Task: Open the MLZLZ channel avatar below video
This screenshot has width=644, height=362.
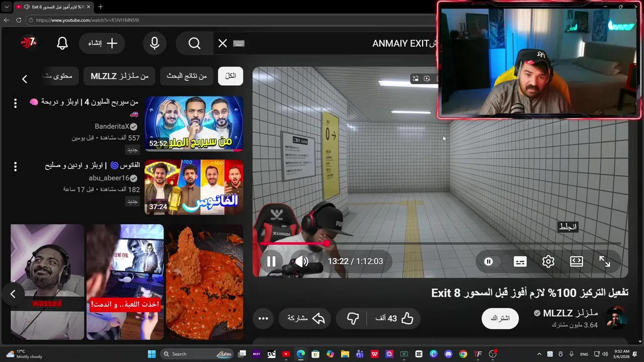Action: coord(616,318)
